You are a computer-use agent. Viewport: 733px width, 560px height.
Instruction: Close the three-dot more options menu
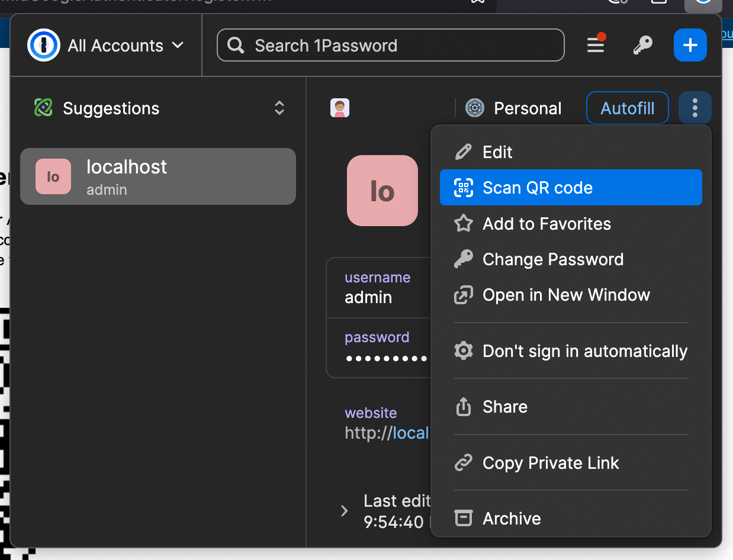point(695,108)
